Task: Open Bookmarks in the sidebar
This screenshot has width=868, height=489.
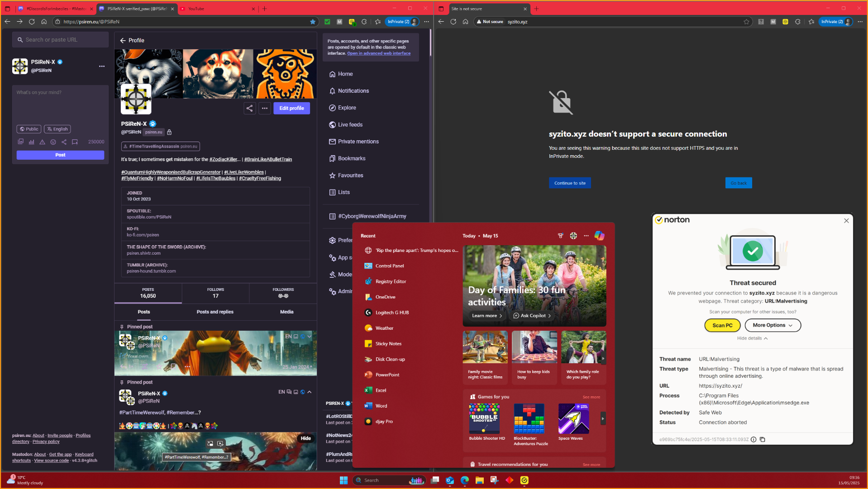Action: point(347,158)
